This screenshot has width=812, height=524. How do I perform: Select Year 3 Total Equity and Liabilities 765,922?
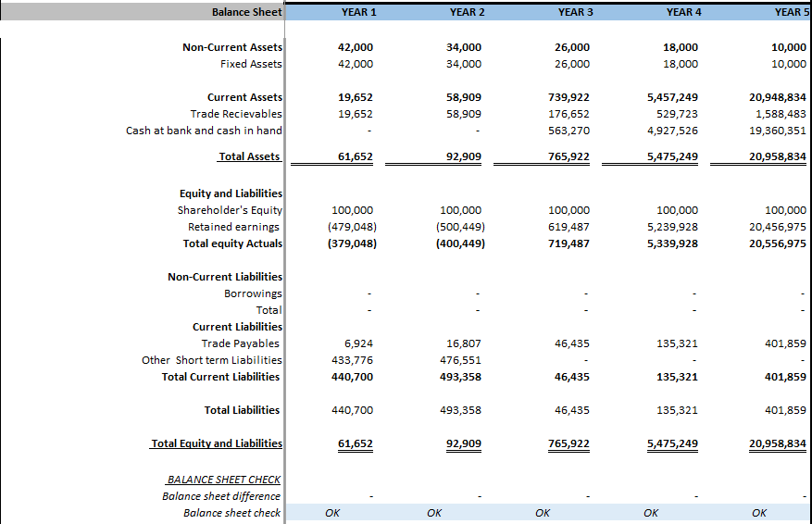pos(568,443)
